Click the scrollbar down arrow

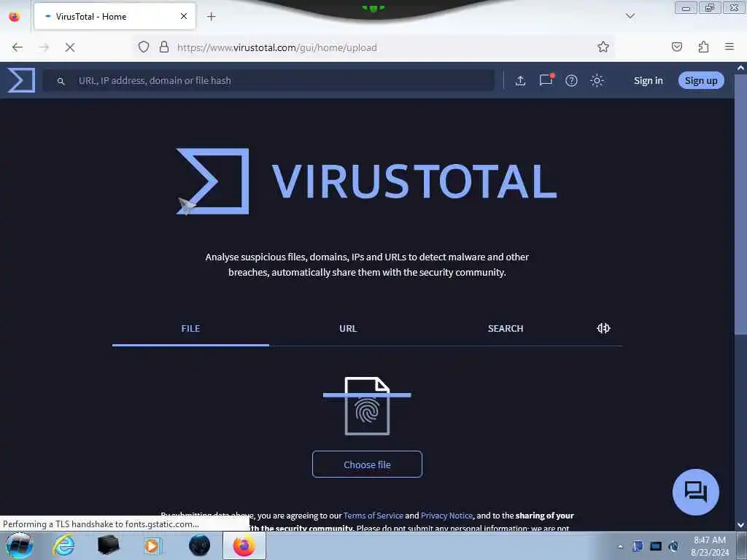(x=741, y=525)
